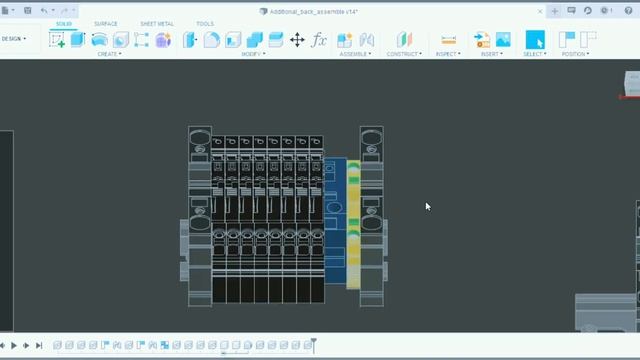Add a new design tab

554,11
